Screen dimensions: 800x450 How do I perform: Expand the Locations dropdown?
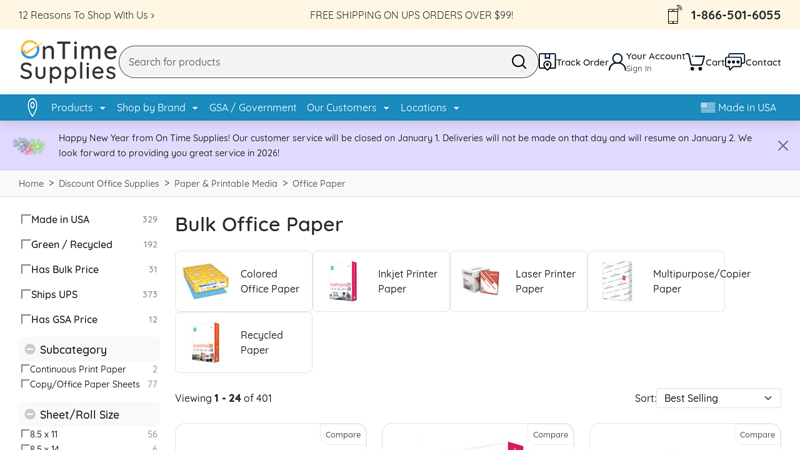coord(430,108)
